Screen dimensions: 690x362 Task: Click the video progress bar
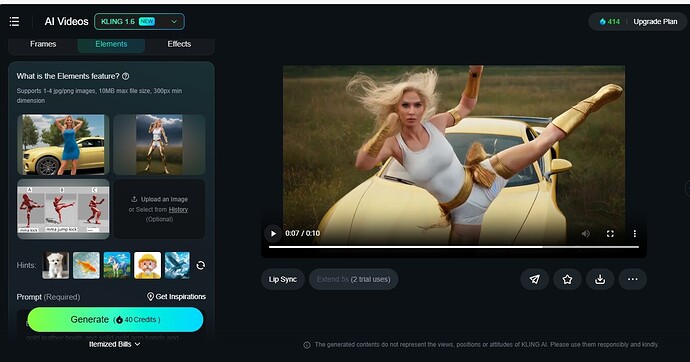pyautogui.click(x=453, y=247)
